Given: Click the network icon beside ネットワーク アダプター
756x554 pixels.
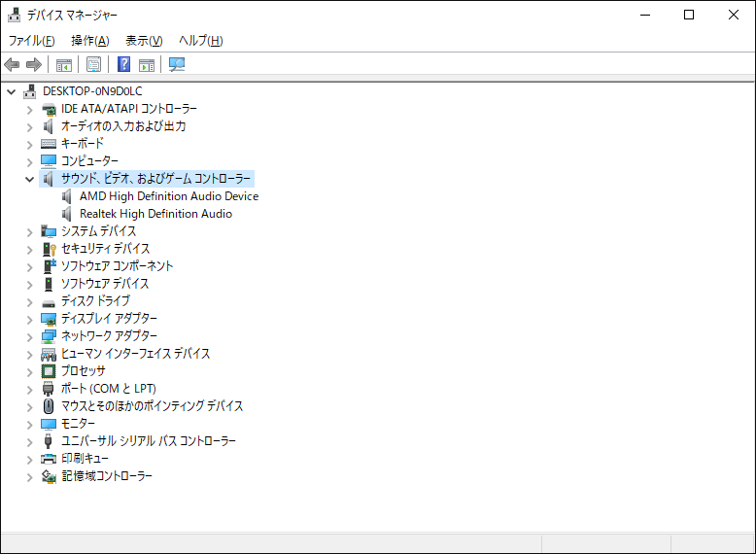Looking at the screenshot, I should pos(49,336).
